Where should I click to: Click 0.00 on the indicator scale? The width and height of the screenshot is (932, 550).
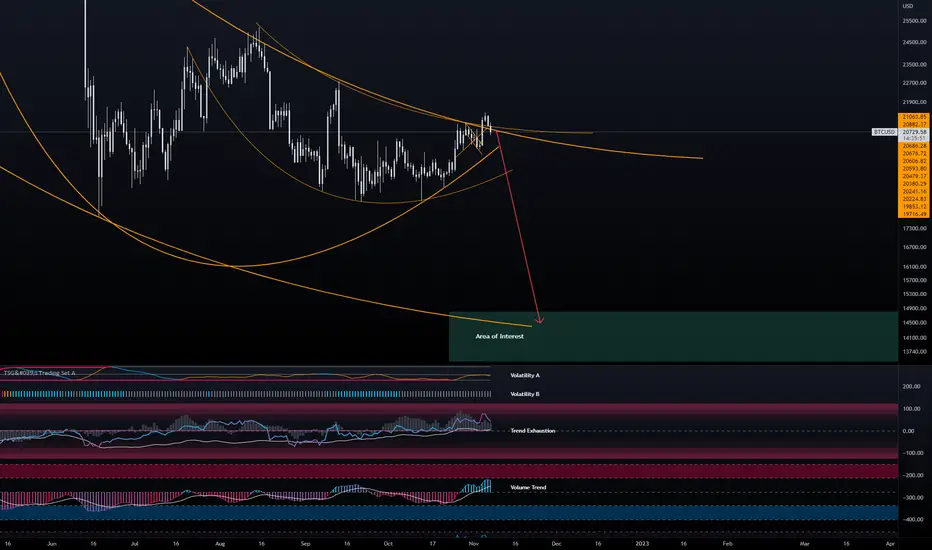point(908,431)
